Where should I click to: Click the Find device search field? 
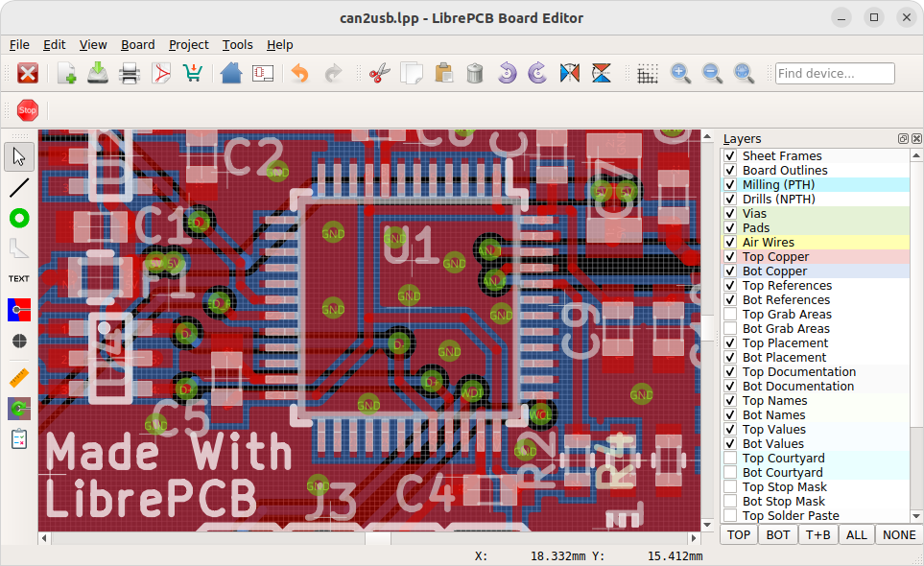[835, 73]
